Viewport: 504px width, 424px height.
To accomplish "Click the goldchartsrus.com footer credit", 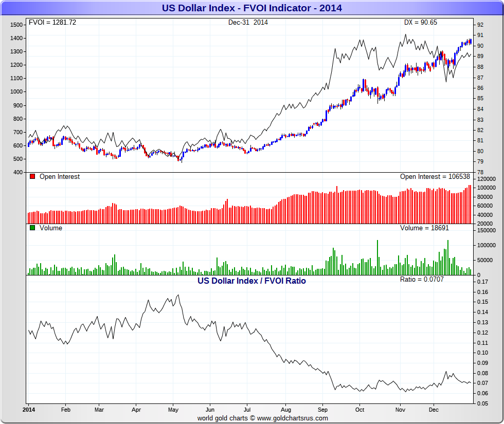I will pos(263,418).
